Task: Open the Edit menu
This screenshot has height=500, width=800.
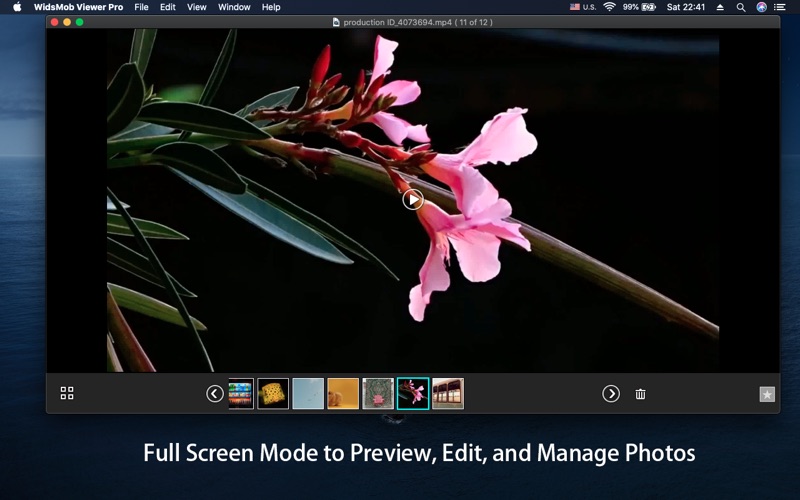Action: (x=168, y=7)
